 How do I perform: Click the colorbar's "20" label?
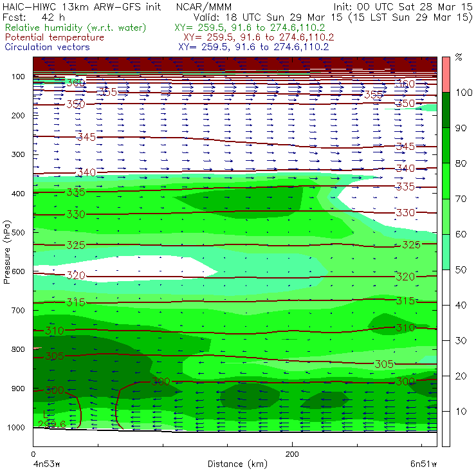tap(461, 376)
